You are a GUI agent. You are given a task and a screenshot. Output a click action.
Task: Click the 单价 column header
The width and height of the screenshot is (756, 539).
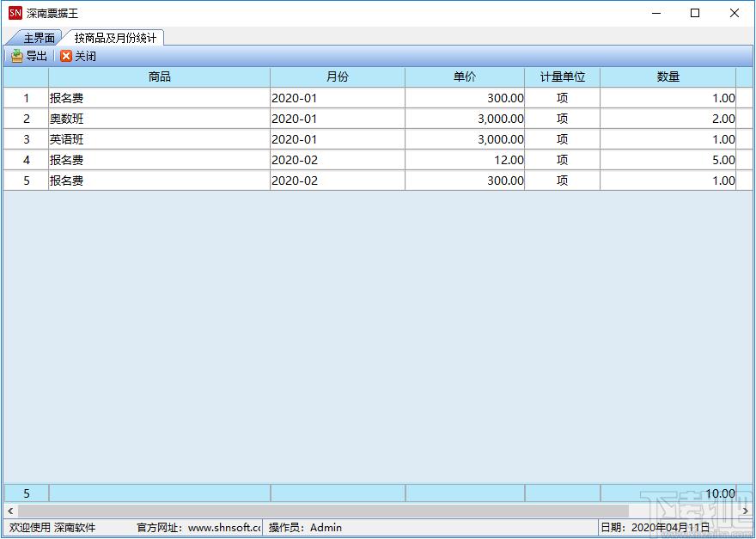pyautogui.click(x=464, y=77)
